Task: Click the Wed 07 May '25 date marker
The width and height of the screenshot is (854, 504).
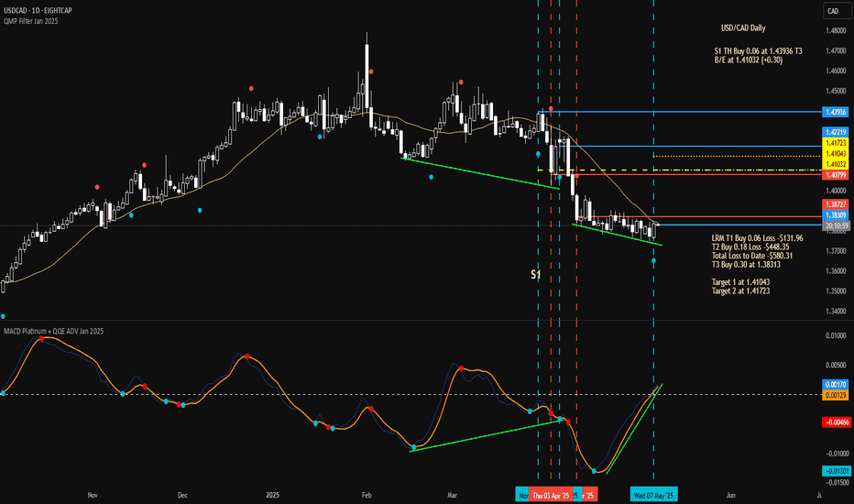Action: pos(654,495)
